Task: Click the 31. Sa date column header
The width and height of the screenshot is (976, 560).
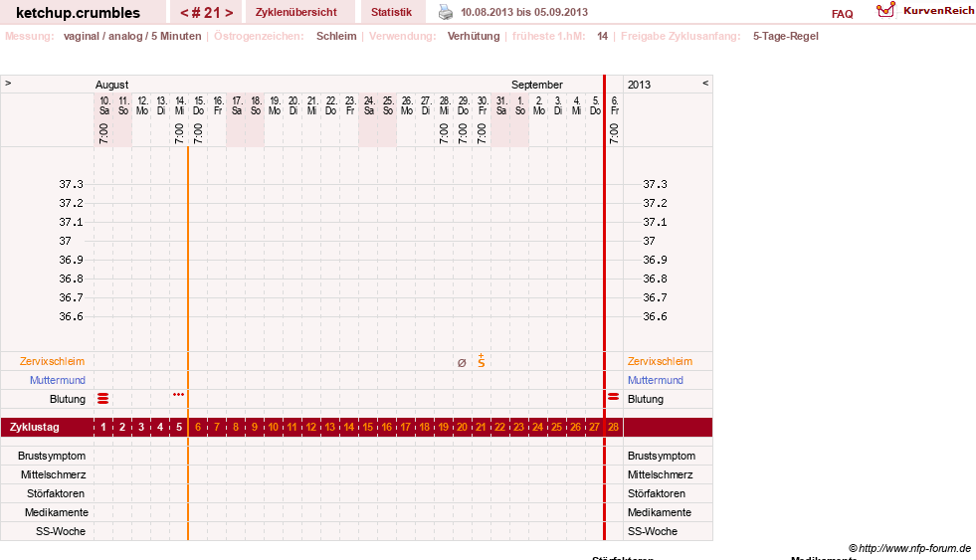Action: point(501,105)
